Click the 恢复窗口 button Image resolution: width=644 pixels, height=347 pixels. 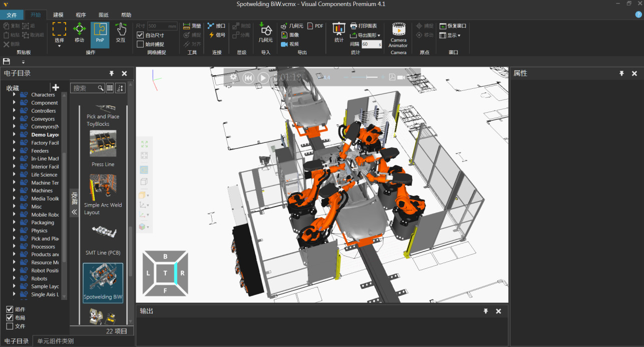coord(453,26)
